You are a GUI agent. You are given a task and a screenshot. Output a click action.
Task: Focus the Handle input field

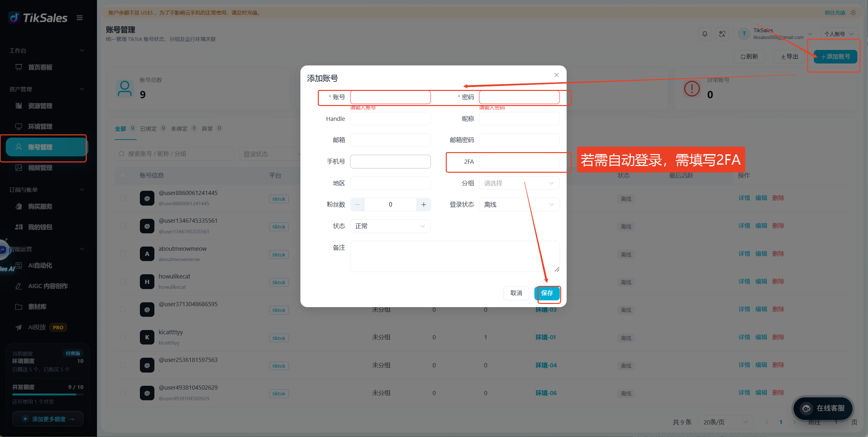tap(390, 119)
